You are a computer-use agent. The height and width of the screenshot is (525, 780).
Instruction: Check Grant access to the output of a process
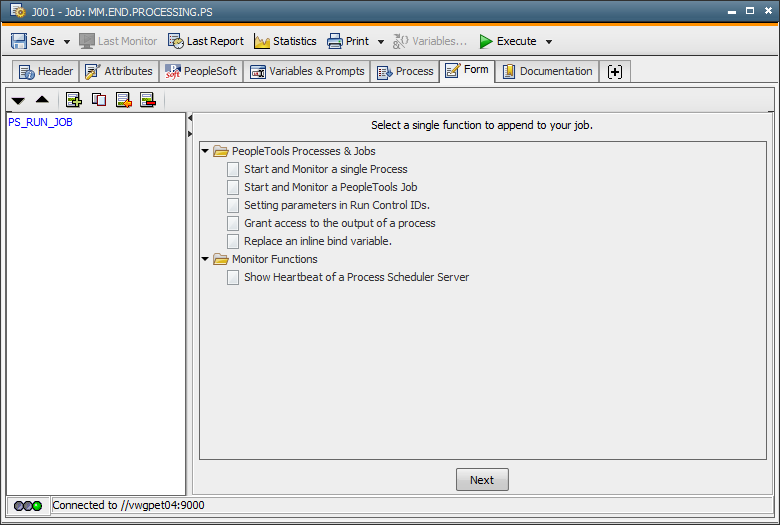coord(233,223)
